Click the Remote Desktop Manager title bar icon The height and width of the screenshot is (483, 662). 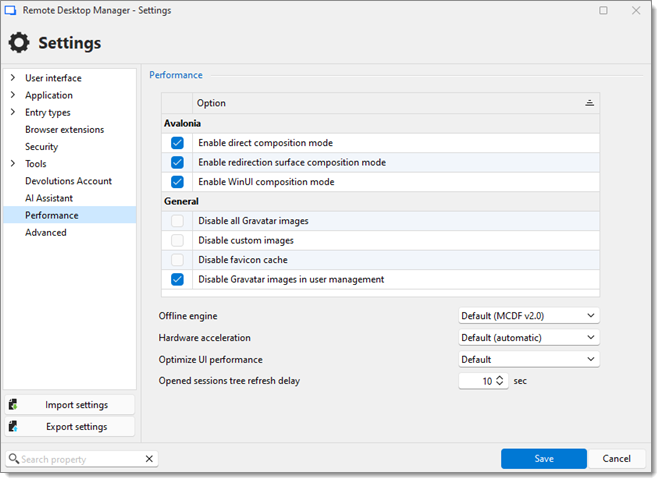[x=10, y=10]
